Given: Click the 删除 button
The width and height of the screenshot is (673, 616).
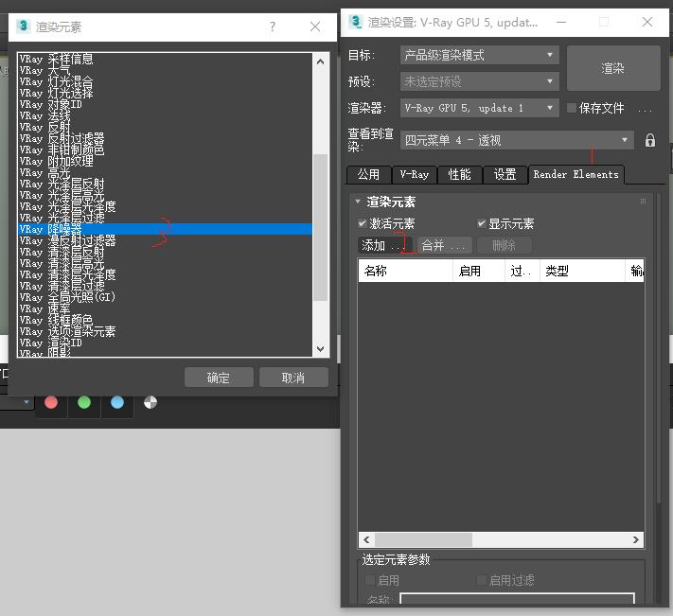Looking at the screenshot, I should (504, 245).
